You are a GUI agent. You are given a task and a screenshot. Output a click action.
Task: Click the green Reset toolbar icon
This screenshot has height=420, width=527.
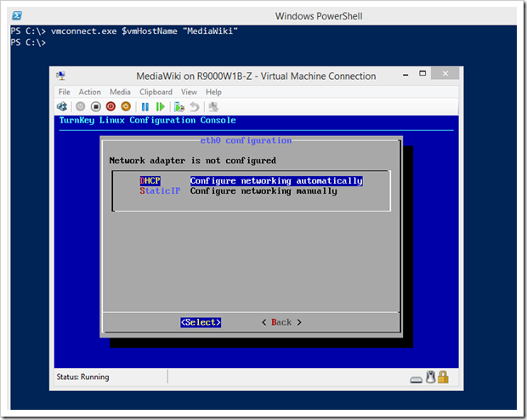[x=161, y=107]
